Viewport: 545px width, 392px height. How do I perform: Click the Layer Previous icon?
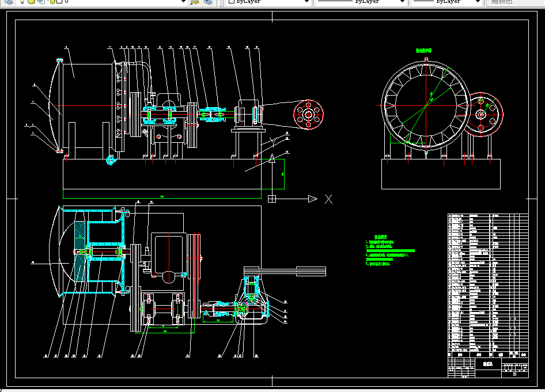pyautogui.click(x=208, y=2)
